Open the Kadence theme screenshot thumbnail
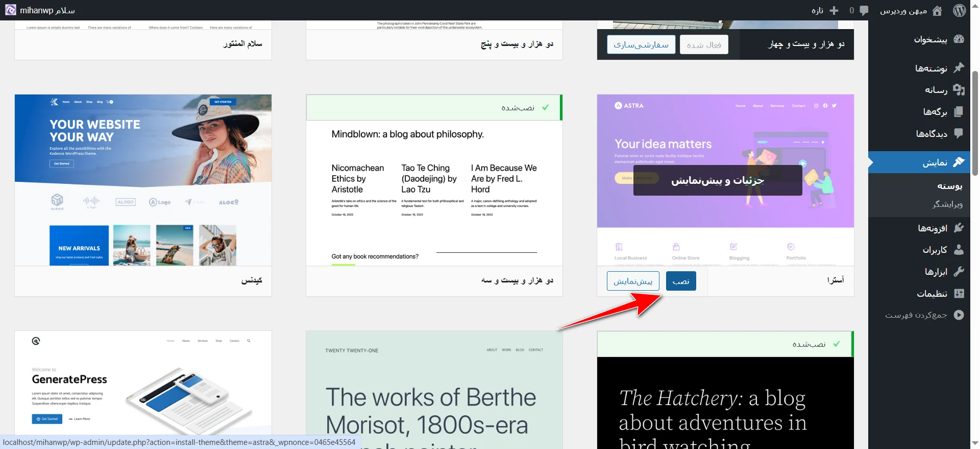Image resolution: width=980 pixels, height=449 pixels. coord(143,180)
